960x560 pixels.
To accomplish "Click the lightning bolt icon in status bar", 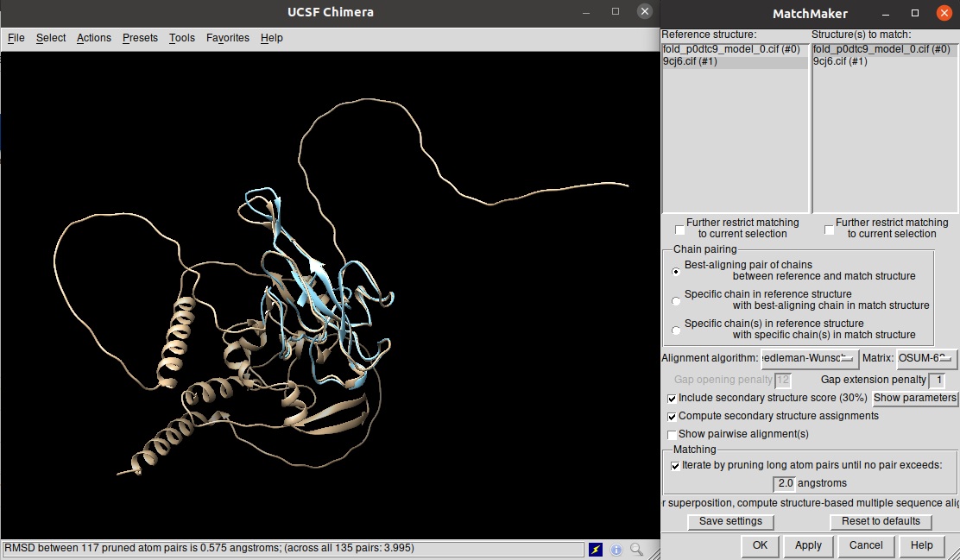I will (x=596, y=549).
